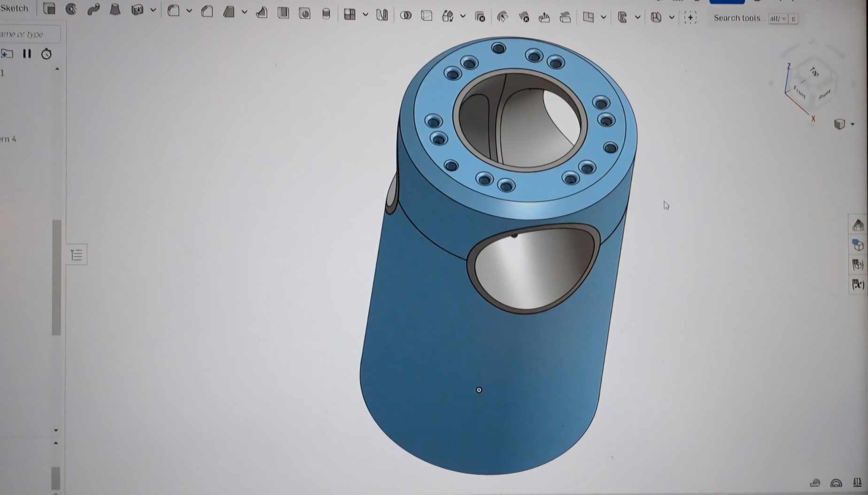
Task: Click the Chamfer tool icon
Action: click(207, 11)
